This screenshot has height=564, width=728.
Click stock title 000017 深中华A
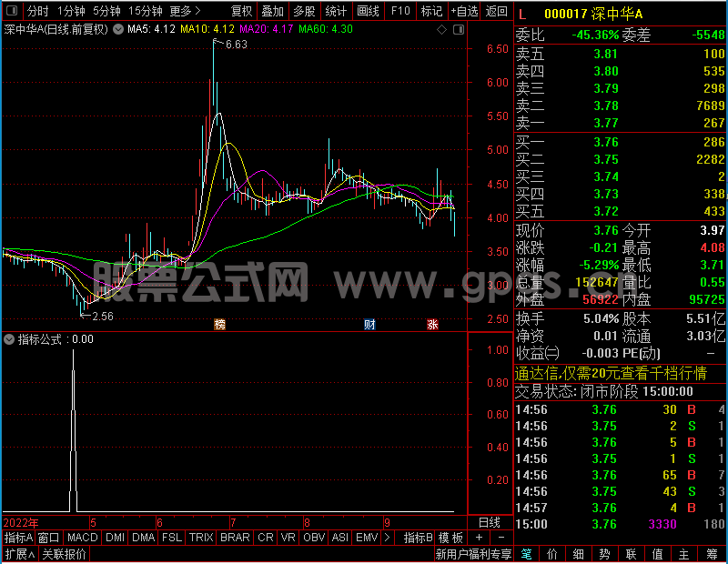[x=593, y=15]
